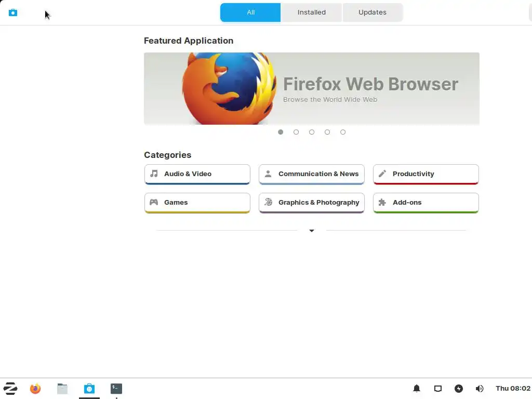The image size is (532, 399).
Task: Select the first carousel dot
Action: coord(281,132)
